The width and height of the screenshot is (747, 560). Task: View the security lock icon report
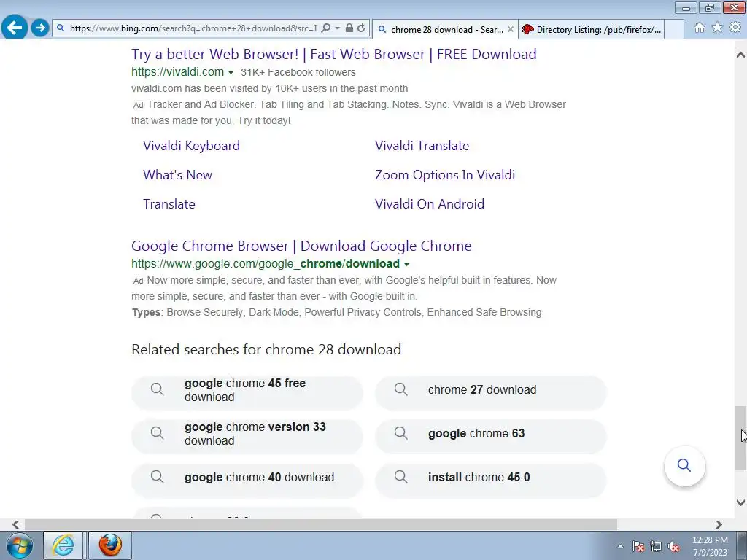(349, 28)
